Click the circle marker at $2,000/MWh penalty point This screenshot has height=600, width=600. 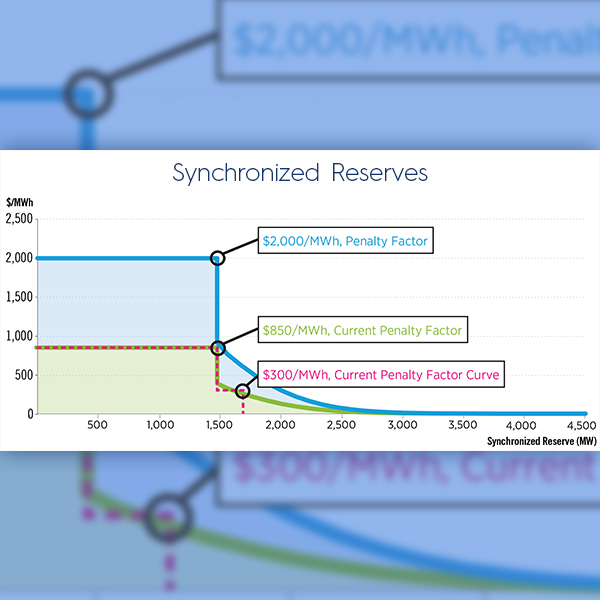click(x=218, y=258)
